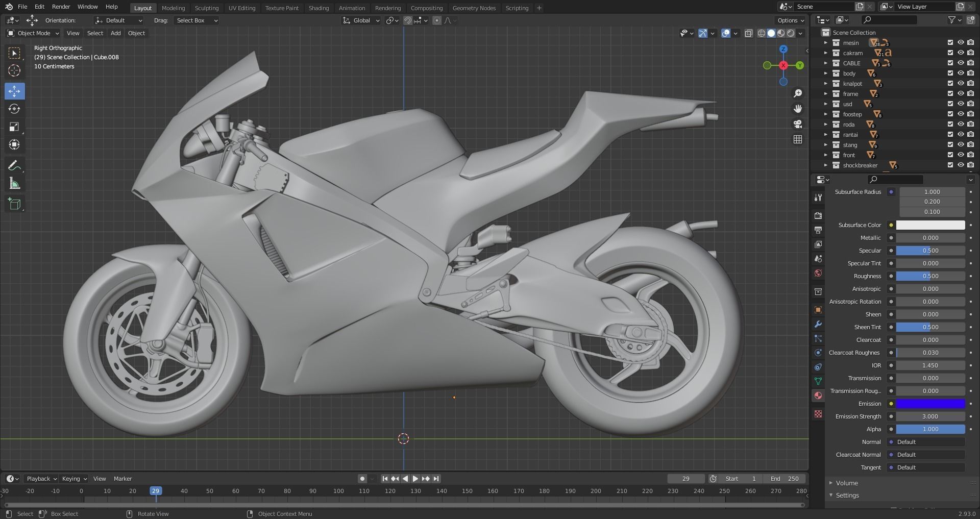The height and width of the screenshot is (519, 980).
Task: Open the Modifier properties tab
Action: point(818,324)
